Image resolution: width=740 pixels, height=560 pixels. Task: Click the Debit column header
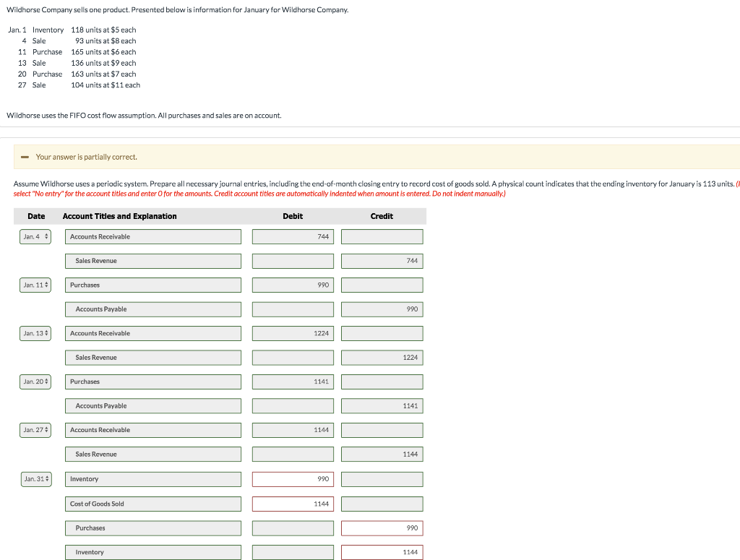293,216
